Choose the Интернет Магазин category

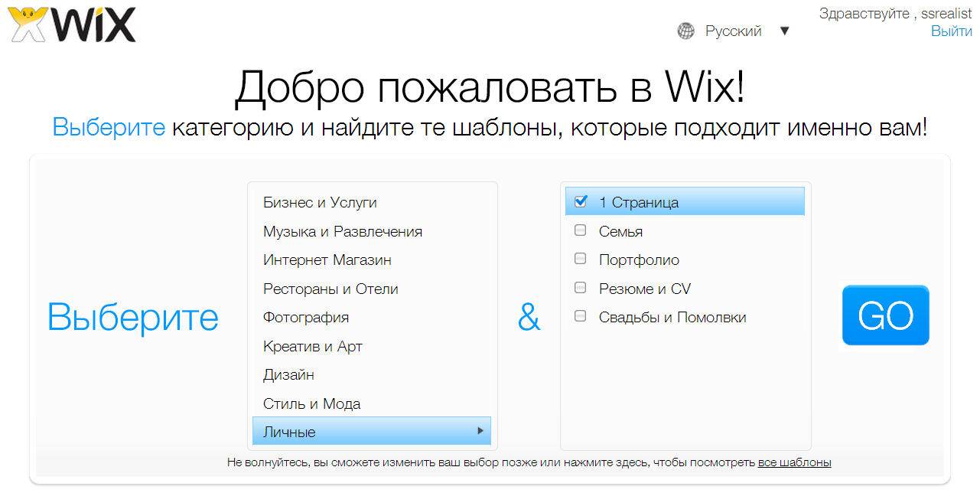click(x=372, y=260)
